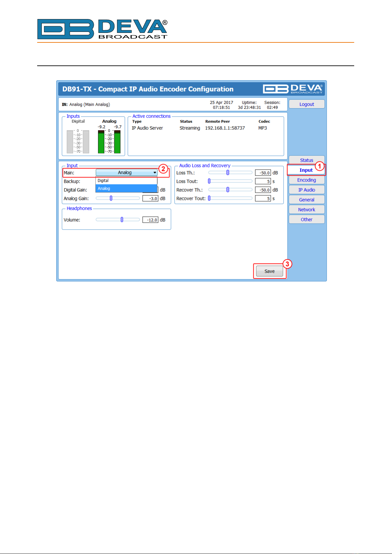Click the Loss Tout slider handle

tap(209, 181)
